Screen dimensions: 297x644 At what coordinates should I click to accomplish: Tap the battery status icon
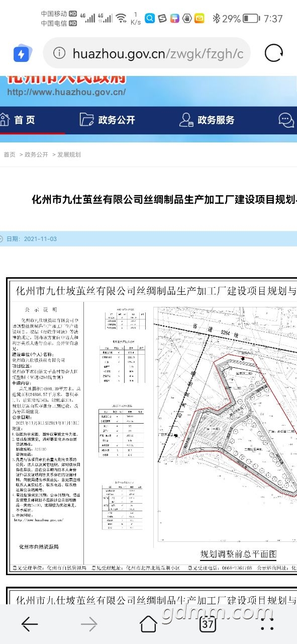coord(251,19)
